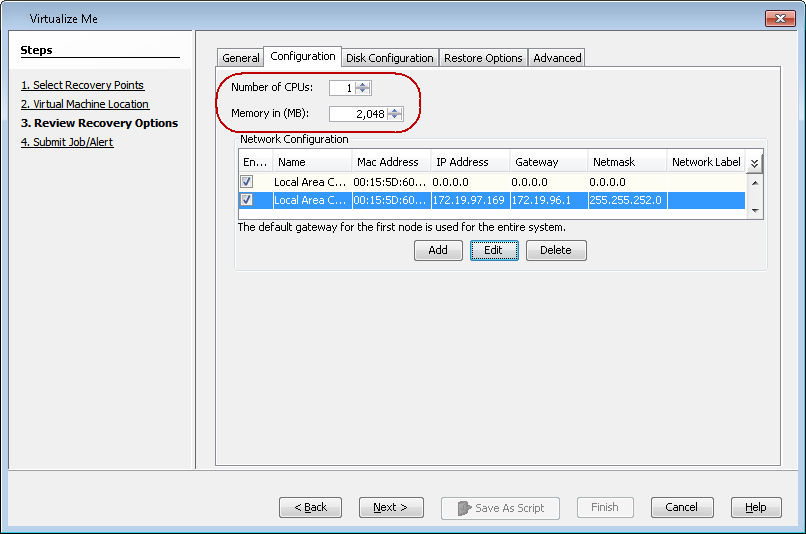The image size is (806, 534).
Task: Click network table scrollbar down arrow
Action: 755,210
